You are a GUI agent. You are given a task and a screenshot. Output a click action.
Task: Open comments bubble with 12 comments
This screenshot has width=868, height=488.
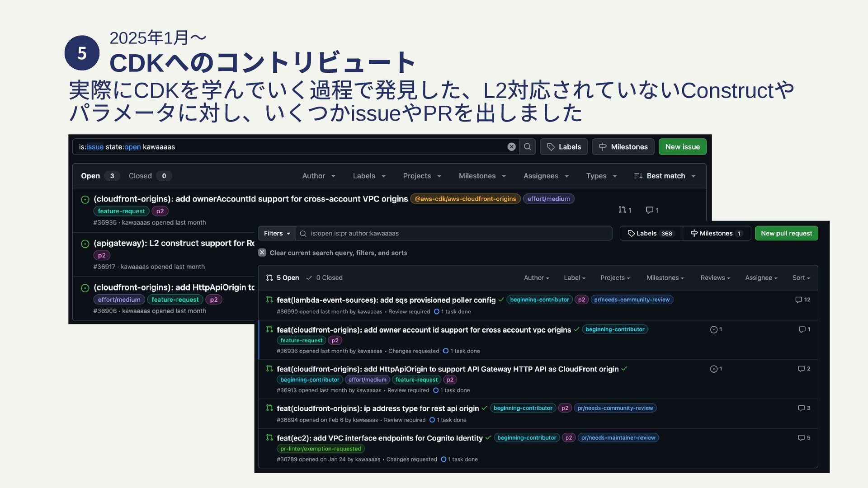tap(799, 300)
